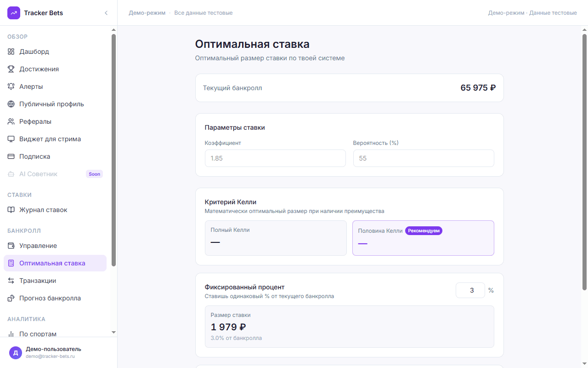Click the Виджет для стрима monitor icon
Screen dimensions: 588x368
(11, 139)
